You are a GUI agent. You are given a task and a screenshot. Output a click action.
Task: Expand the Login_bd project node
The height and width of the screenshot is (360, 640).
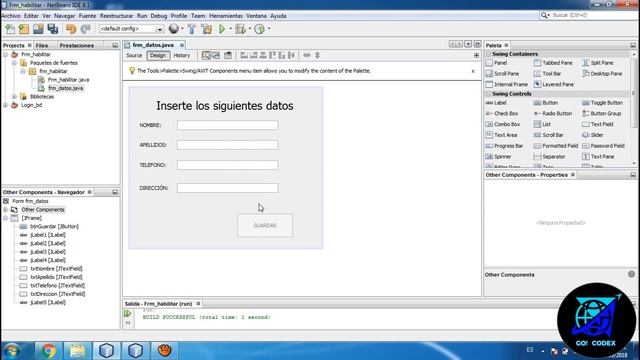point(6,105)
